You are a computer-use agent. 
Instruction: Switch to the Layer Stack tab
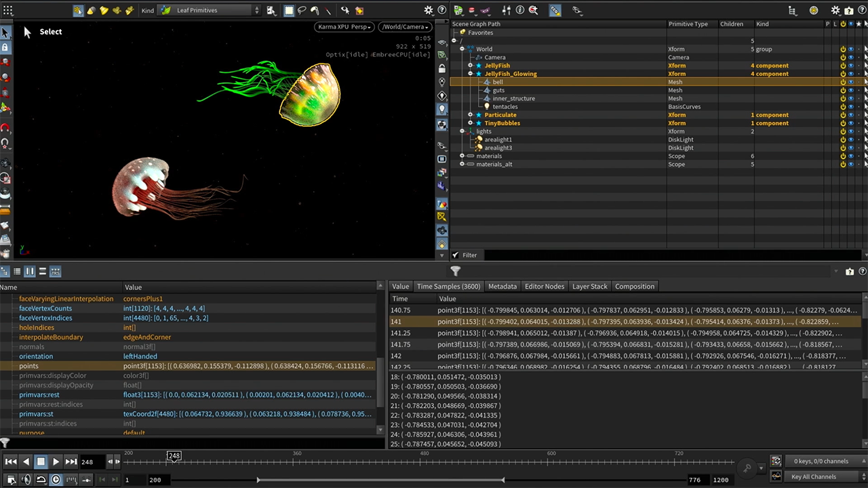pos(589,287)
